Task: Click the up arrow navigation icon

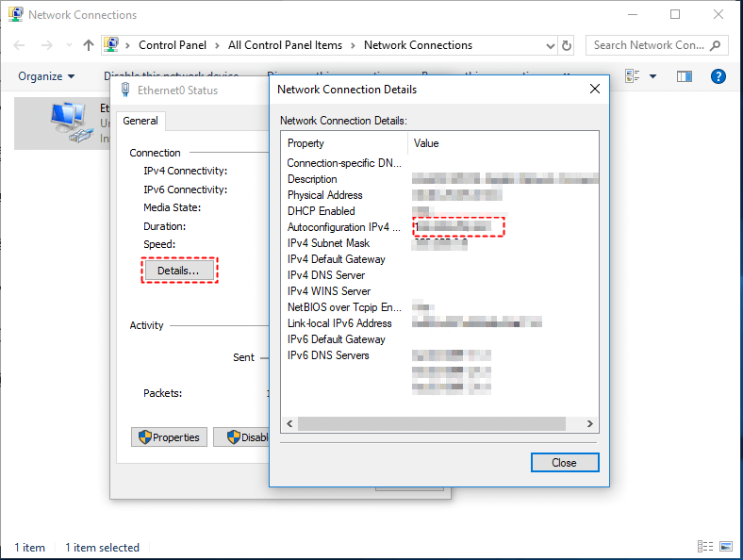Action: tap(89, 45)
